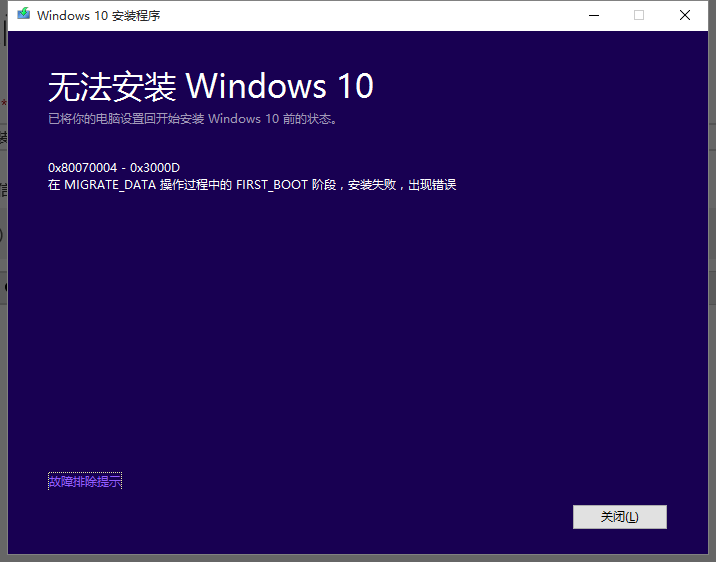Click the 无法安装 Windows 10 heading
This screenshot has height=562, width=716.
pos(211,86)
